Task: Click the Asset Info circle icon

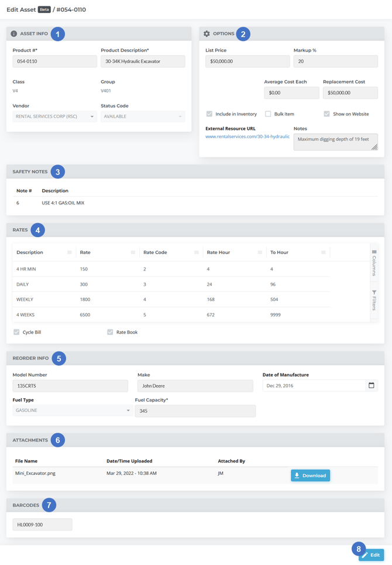Action: [x=14, y=34]
